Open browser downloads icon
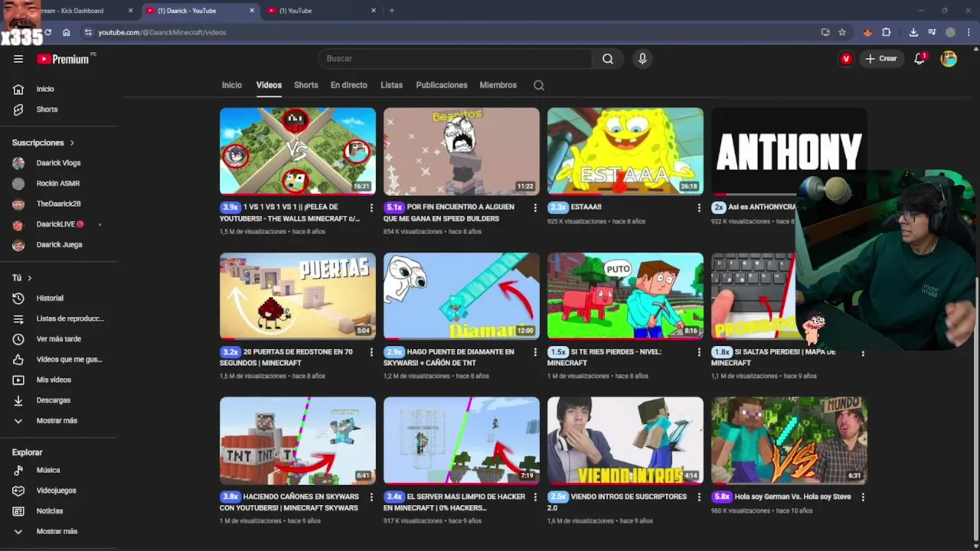This screenshot has width=980, height=551. coord(913,32)
